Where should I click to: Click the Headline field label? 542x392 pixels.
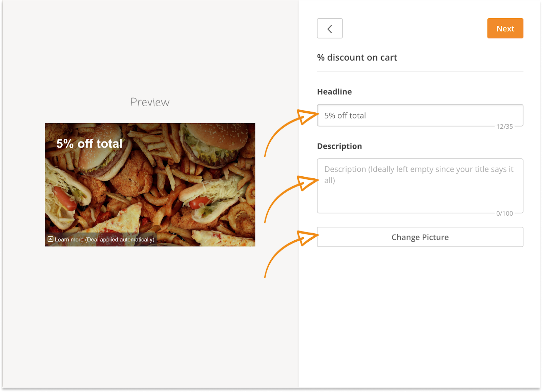334,92
